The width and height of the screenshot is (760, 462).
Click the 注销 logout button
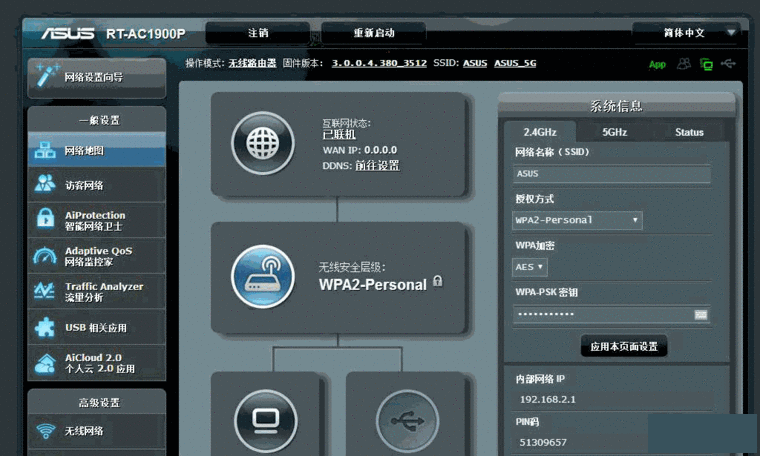pos(258,33)
